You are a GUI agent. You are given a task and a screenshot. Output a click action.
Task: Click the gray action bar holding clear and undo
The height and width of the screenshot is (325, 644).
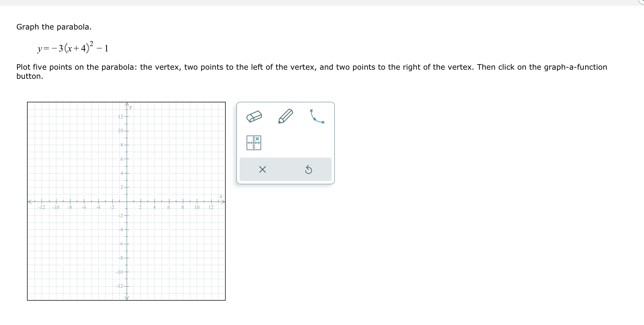[x=286, y=170]
